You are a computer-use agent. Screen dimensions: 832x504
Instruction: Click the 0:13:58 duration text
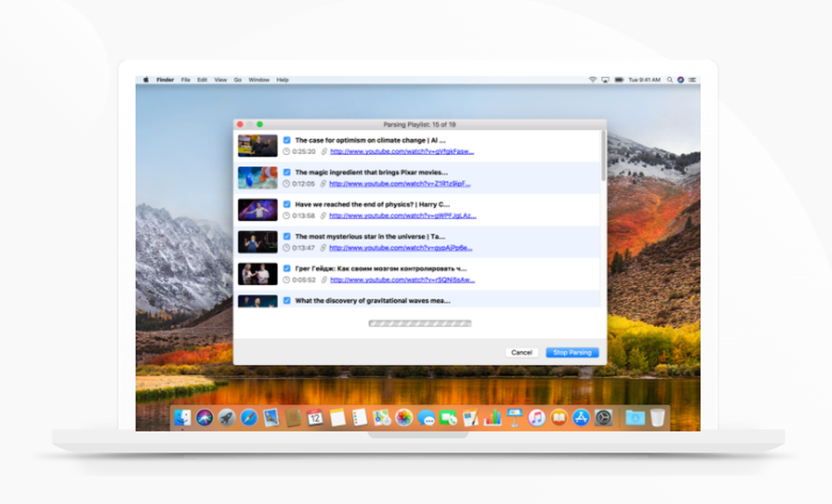click(x=303, y=216)
